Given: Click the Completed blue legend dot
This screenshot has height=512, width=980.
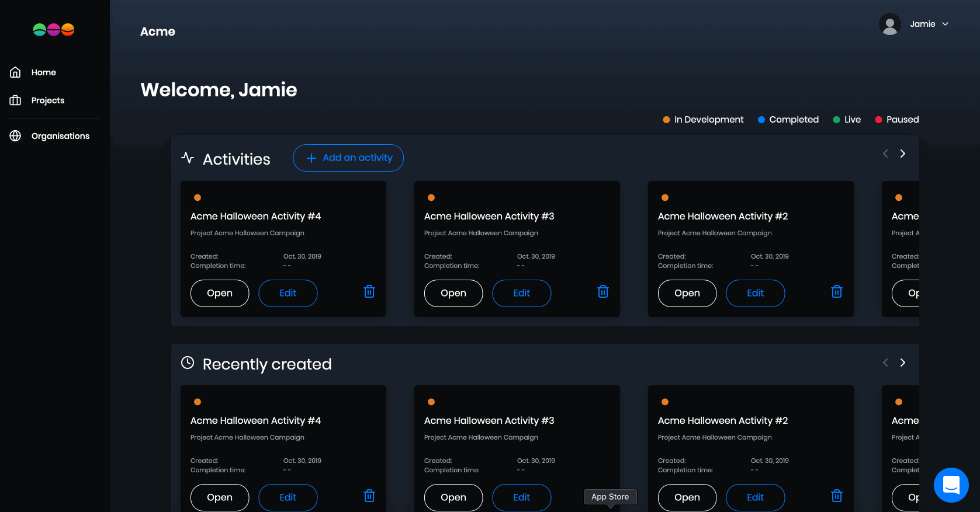Looking at the screenshot, I should pos(761,120).
